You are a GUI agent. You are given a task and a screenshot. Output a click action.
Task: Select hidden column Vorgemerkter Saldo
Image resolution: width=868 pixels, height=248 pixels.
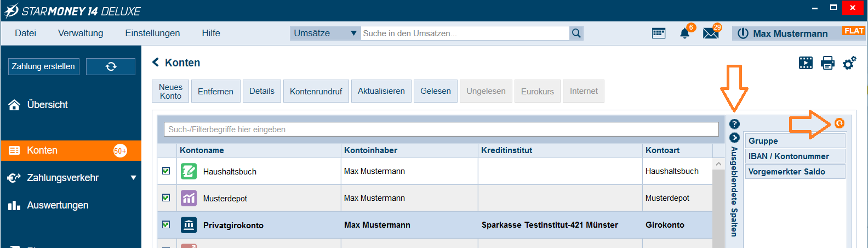click(x=795, y=172)
